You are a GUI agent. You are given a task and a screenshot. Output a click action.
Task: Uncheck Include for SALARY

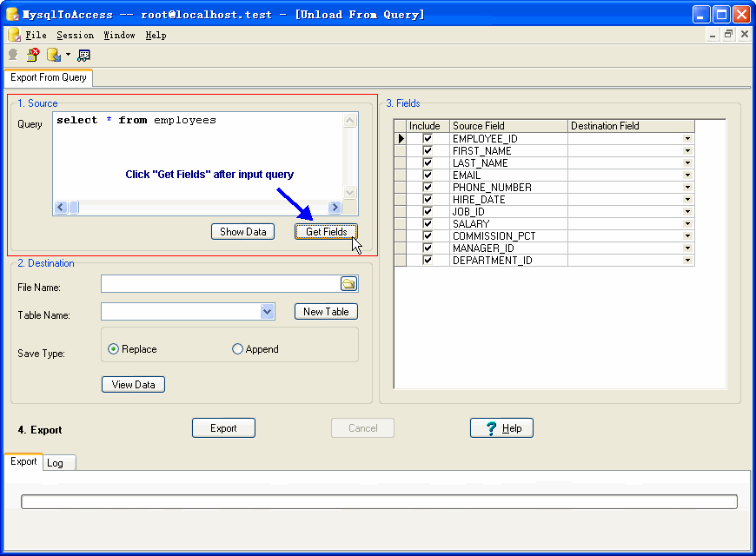[x=428, y=223]
